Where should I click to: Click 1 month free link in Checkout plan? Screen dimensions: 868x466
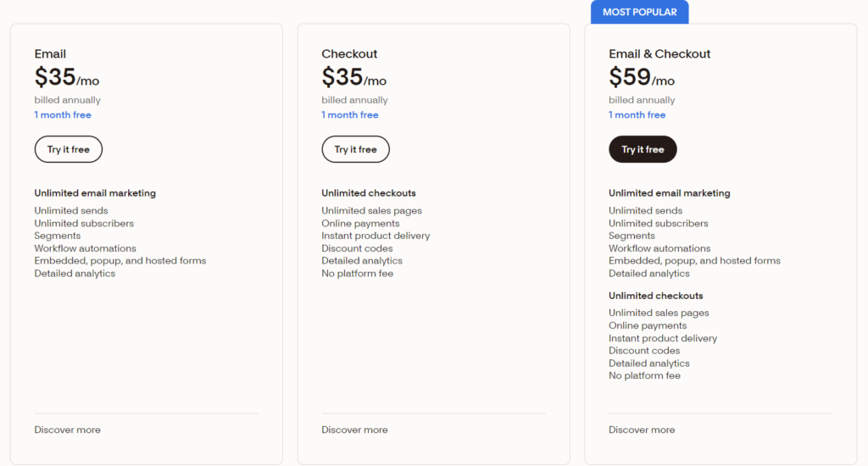click(x=350, y=114)
